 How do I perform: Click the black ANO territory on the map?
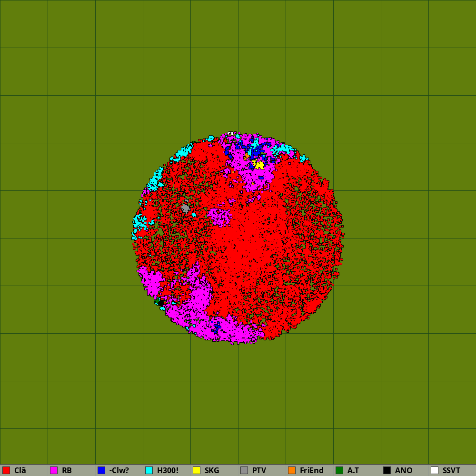pyautogui.click(x=160, y=303)
